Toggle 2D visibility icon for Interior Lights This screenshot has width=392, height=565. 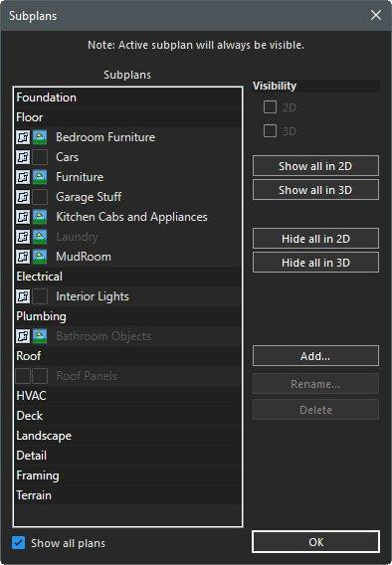click(23, 296)
